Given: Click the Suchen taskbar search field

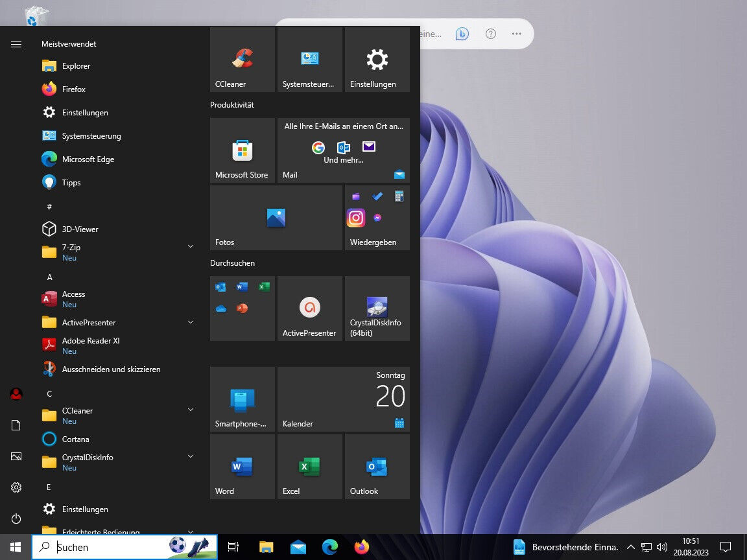Looking at the screenshot, I should tap(124, 547).
